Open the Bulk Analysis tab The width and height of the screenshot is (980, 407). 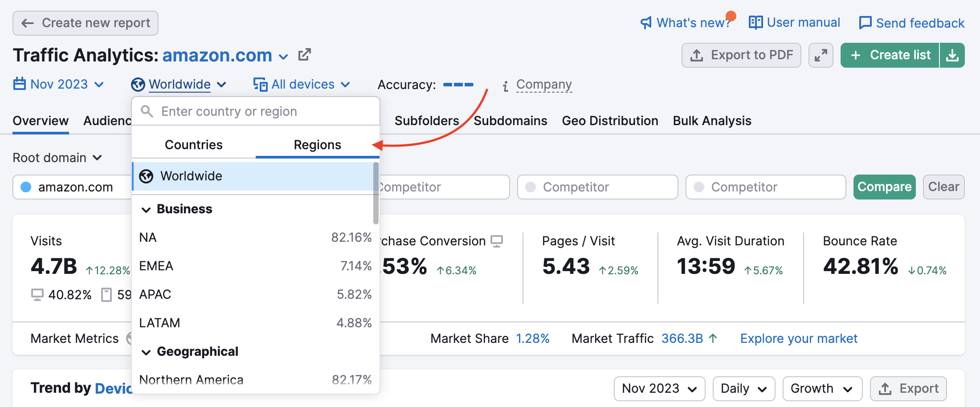(x=712, y=121)
